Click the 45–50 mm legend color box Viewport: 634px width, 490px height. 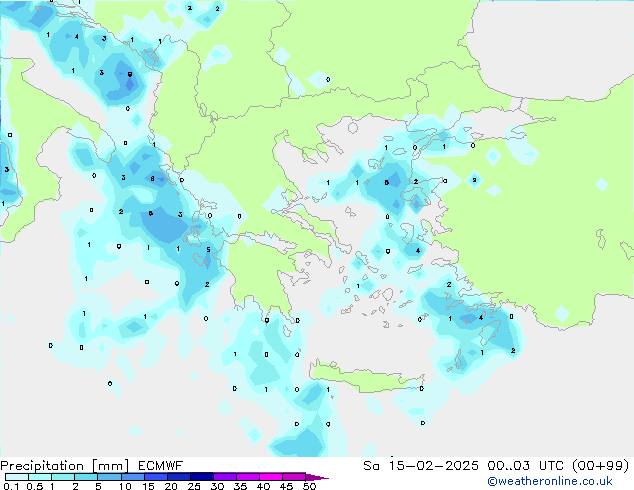294,477
